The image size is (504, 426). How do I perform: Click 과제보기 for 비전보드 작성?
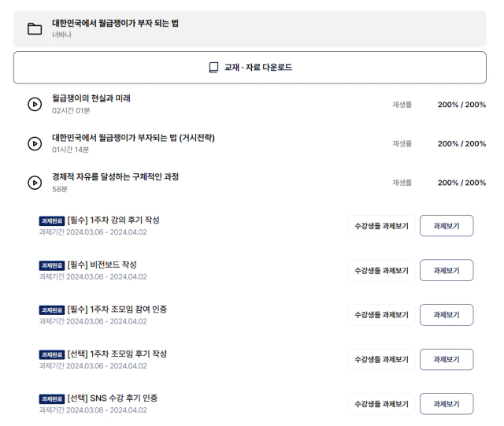click(x=447, y=270)
